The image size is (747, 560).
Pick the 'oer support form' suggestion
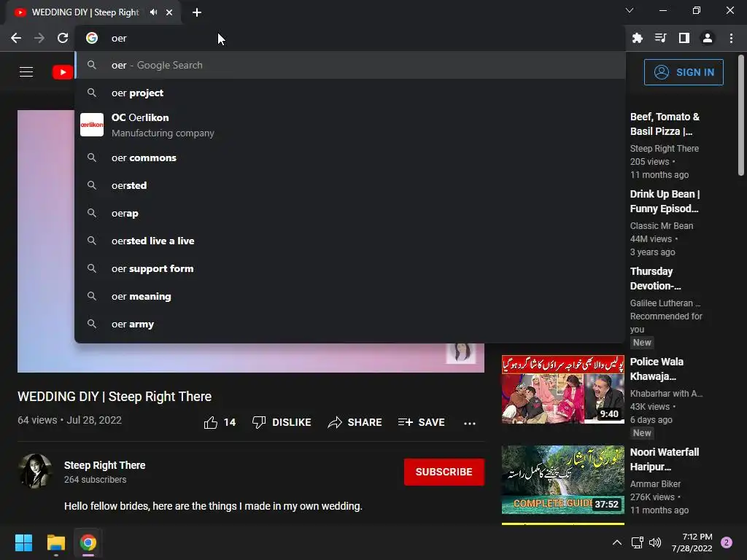pyautogui.click(x=350, y=268)
